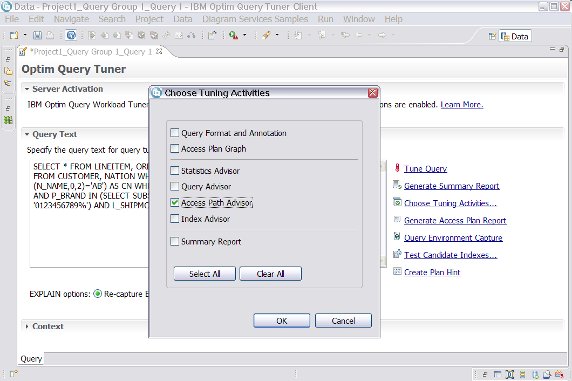Open the Data menu

[183, 19]
